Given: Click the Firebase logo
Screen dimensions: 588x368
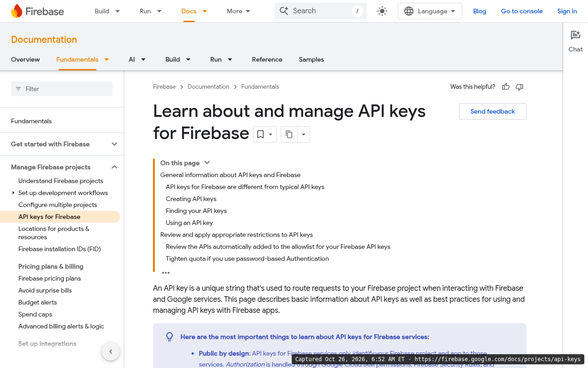Looking at the screenshot, I should [37, 11].
